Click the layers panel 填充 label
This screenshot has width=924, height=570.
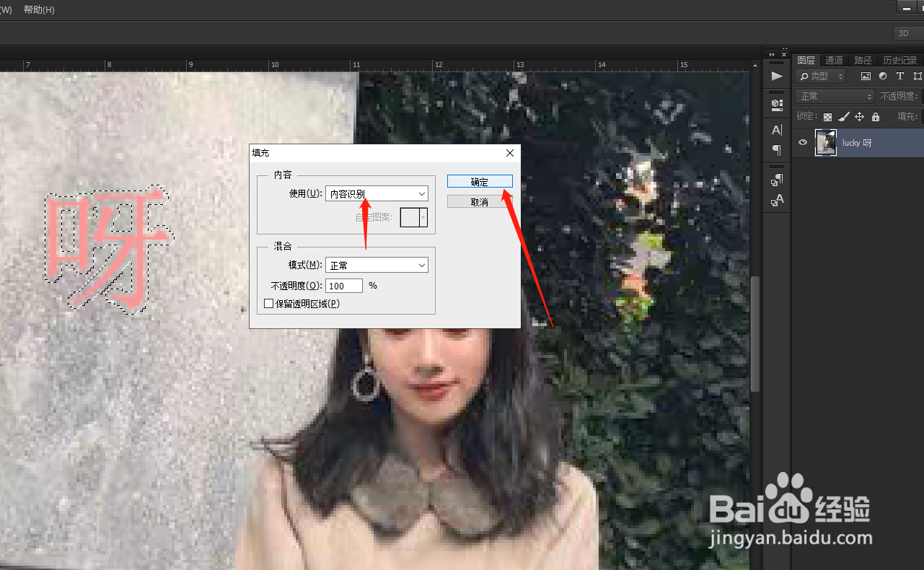click(907, 116)
